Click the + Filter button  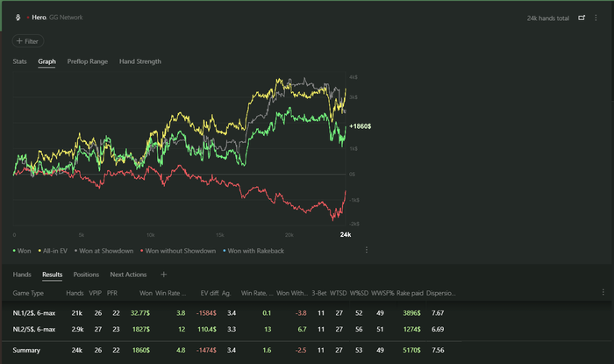[28, 41]
